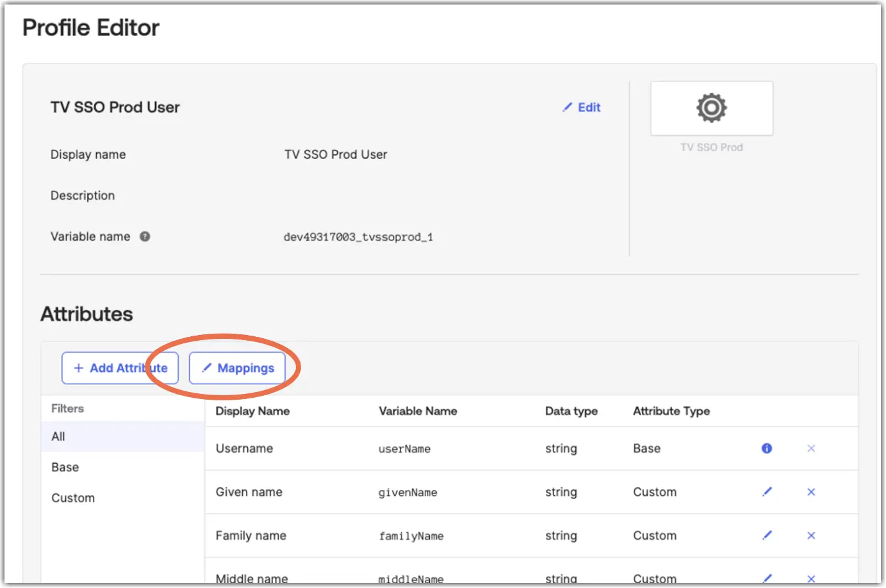Edit the Family name attribute pencil icon
Screen dimensions: 886x588
(767, 535)
